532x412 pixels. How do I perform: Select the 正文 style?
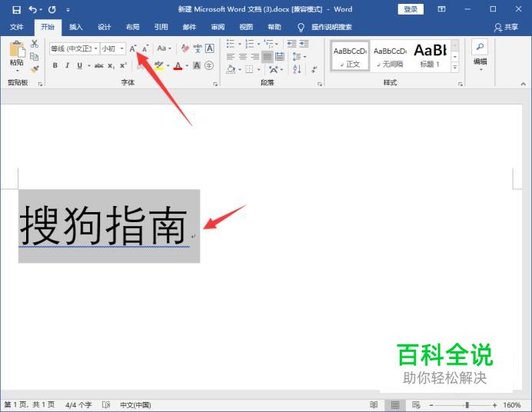[x=350, y=56]
